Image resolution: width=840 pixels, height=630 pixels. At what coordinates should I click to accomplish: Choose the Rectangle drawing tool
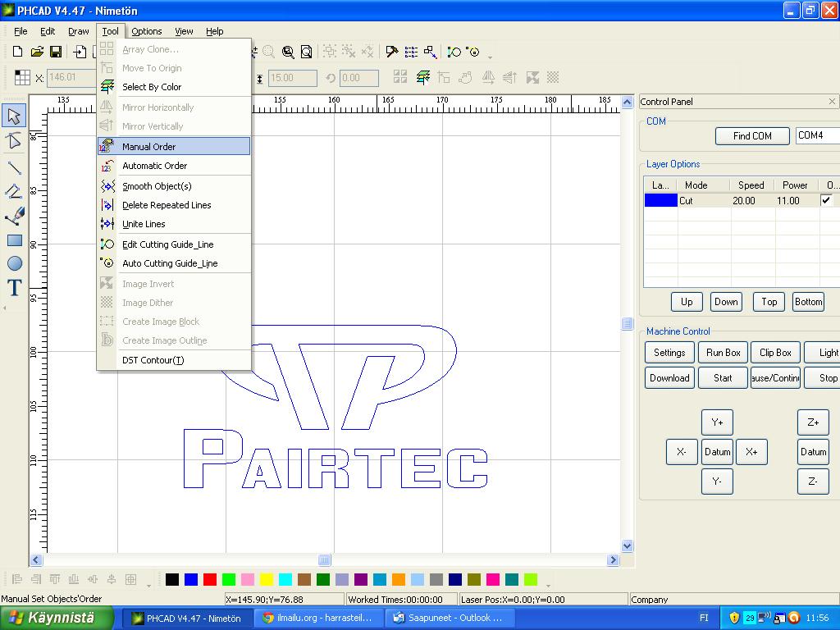coord(14,240)
